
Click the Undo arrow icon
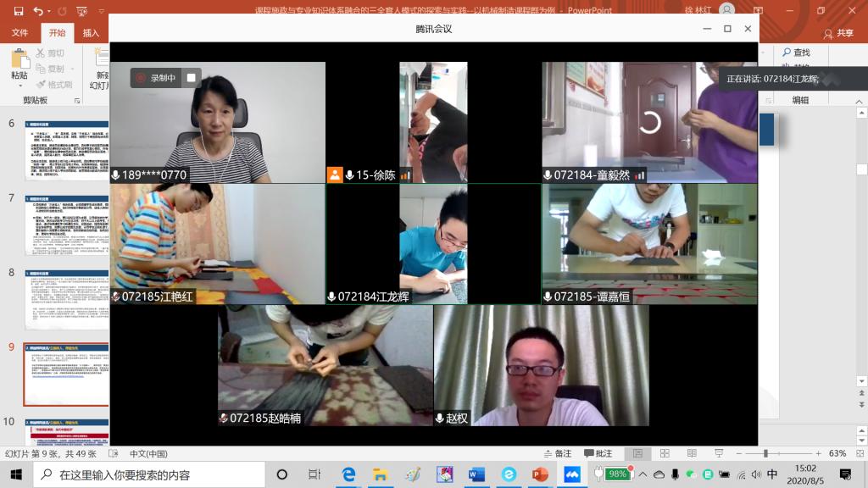(37, 11)
